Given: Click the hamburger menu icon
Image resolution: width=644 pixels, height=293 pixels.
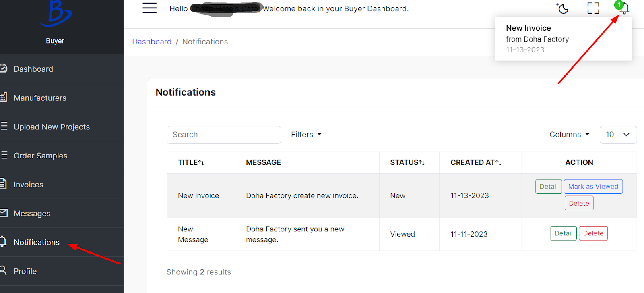Looking at the screenshot, I should [149, 8].
